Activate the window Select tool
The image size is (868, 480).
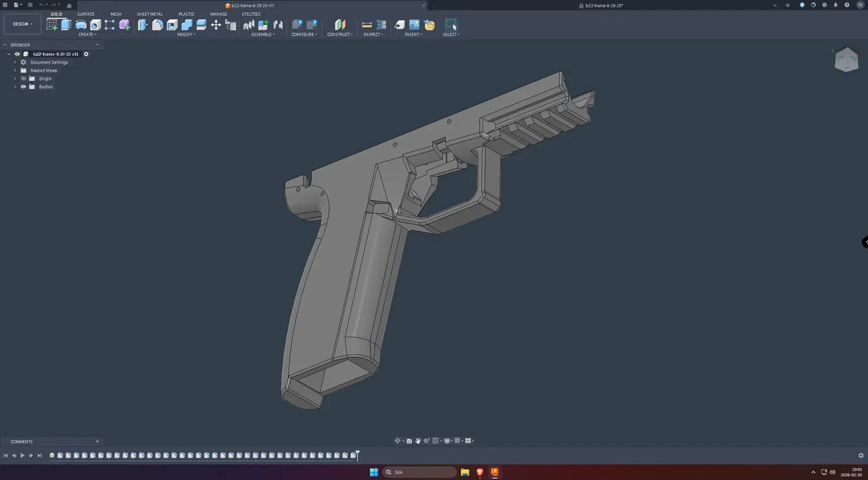click(451, 24)
